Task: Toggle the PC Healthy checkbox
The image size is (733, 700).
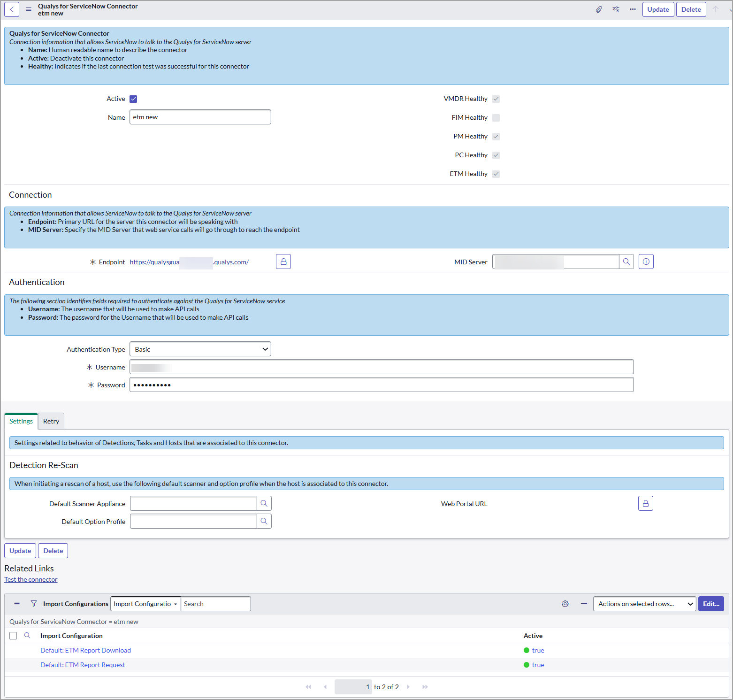Action: point(496,155)
